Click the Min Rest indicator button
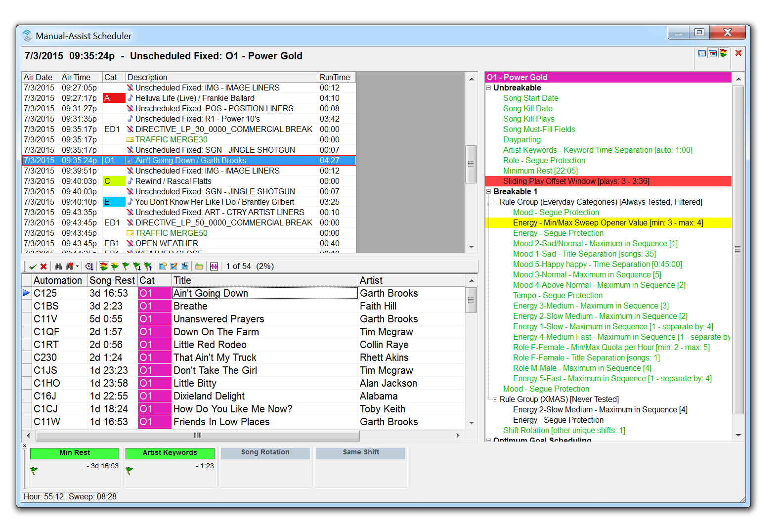 (75, 453)
